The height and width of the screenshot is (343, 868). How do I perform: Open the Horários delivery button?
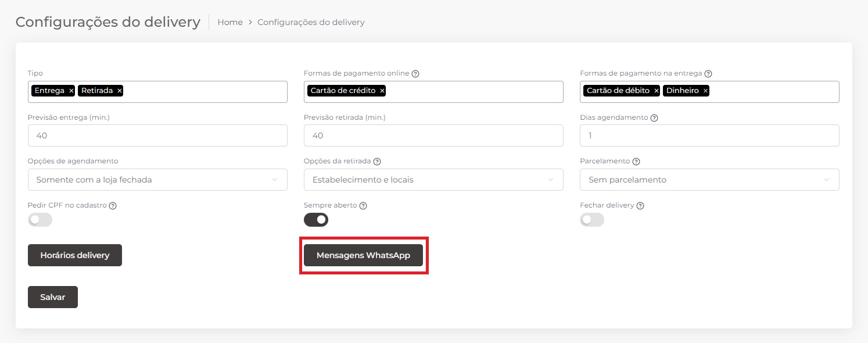(x=75, y=255)
